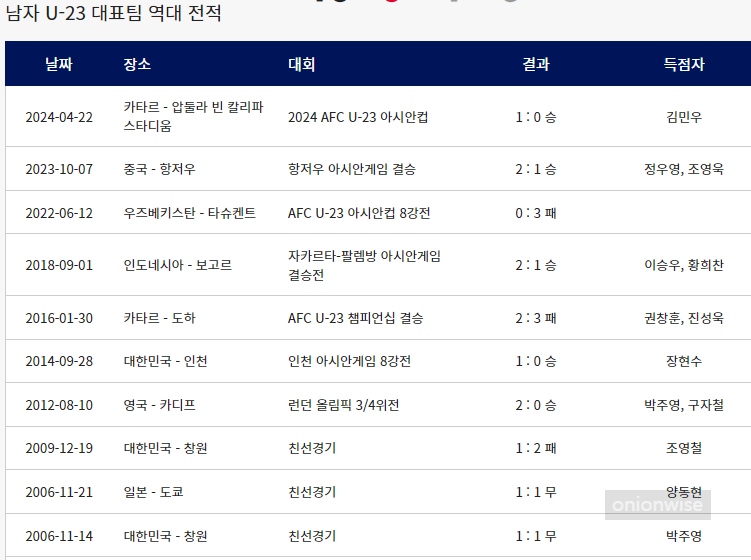Click result 2 : 1 승 in 2018-09-01 row

click(x=535, y=265)
